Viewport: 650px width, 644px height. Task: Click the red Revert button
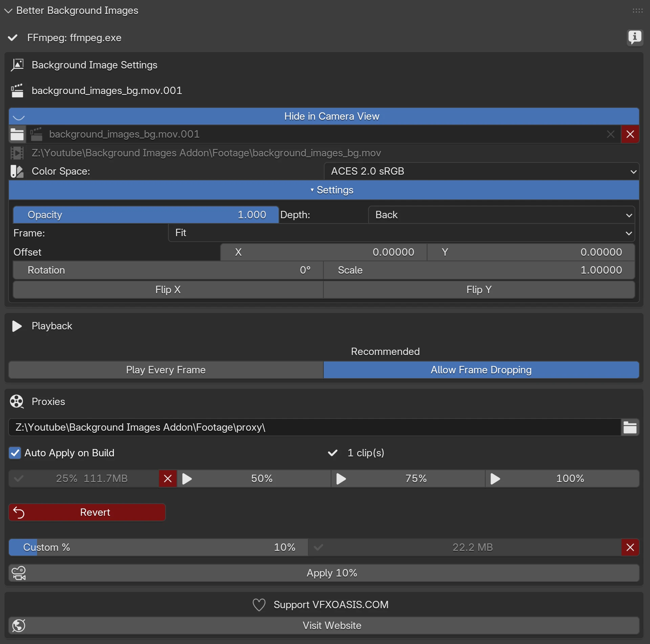pos(87,513)
